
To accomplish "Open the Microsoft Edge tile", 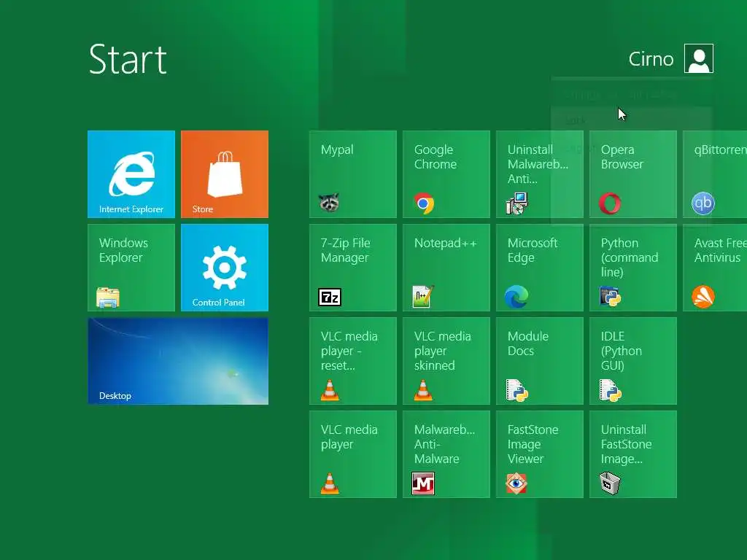I will tap(540, 268).
